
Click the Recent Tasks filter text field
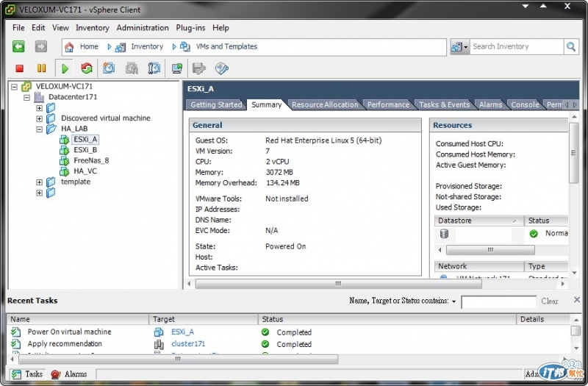[499, 302]
